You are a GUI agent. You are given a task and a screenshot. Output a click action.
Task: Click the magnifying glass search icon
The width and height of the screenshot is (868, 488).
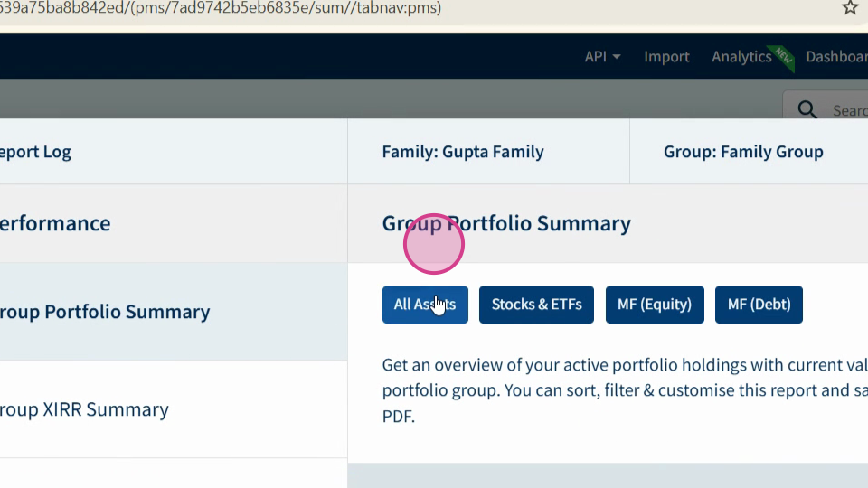pos(807,109)
